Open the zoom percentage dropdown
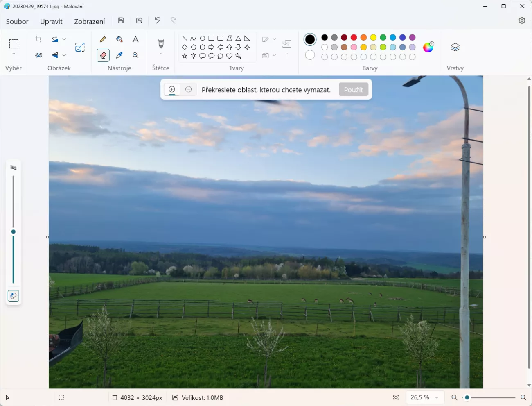Screen dimensions: 532x406 (437, 397)
